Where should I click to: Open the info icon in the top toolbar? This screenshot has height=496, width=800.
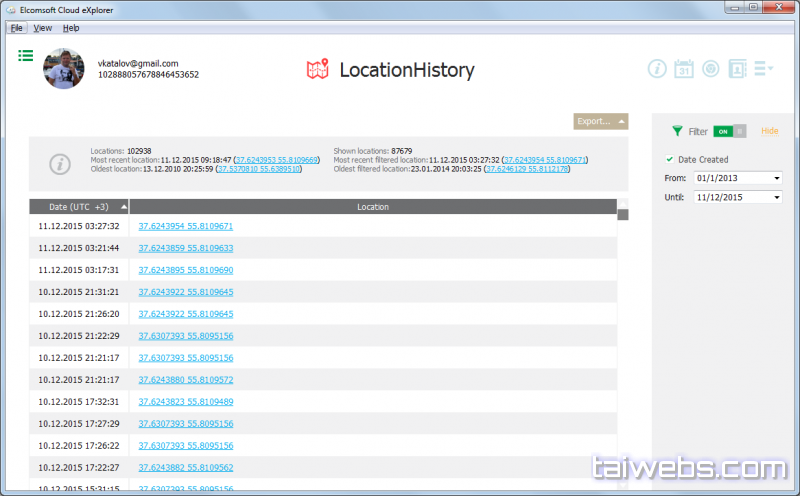coord(657,69)
